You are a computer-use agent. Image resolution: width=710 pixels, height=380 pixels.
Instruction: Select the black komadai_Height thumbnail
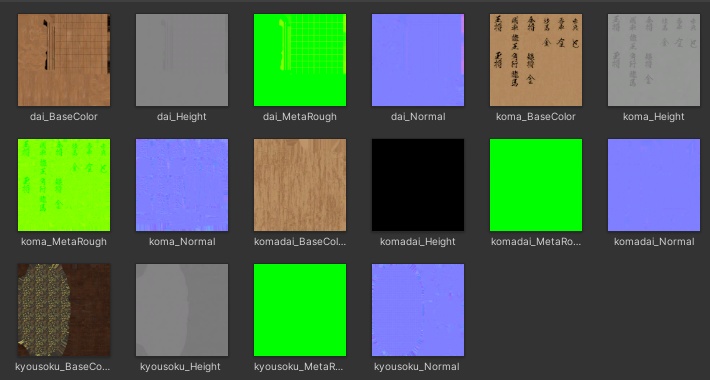coord(418,185)
